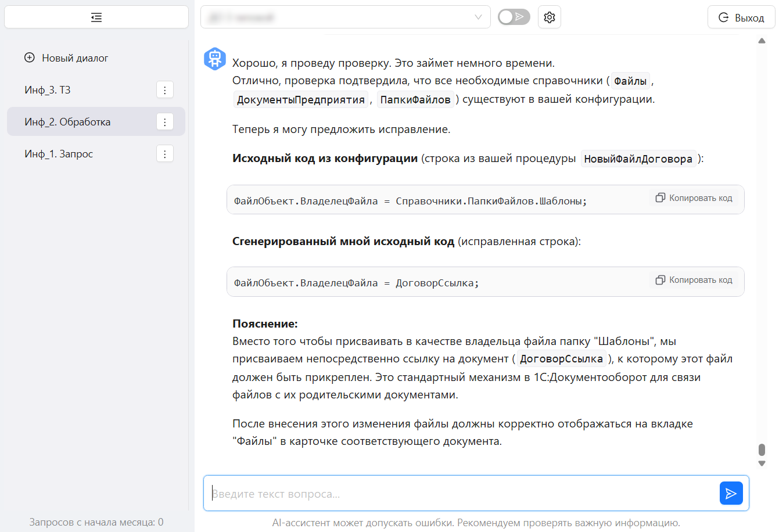This screenshot has height=532, width=779.
Task: Collapse the sidebar using the indent icon
Action: click(96, 17)
